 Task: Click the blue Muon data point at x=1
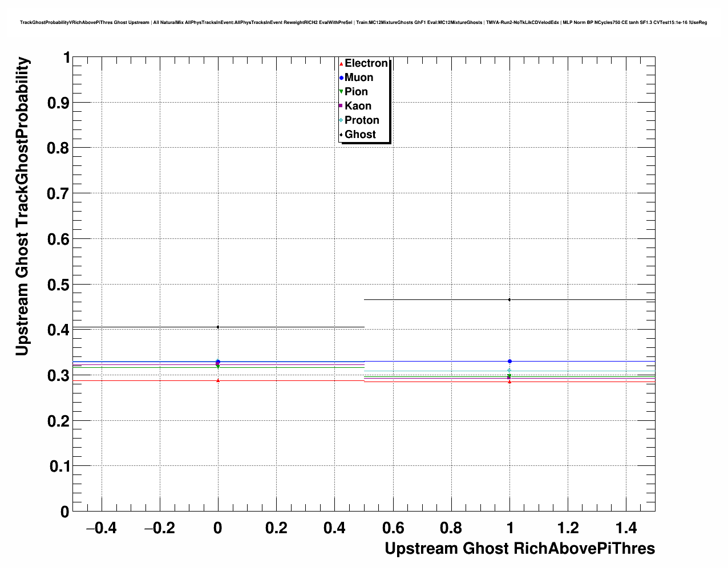click(509, 361)
